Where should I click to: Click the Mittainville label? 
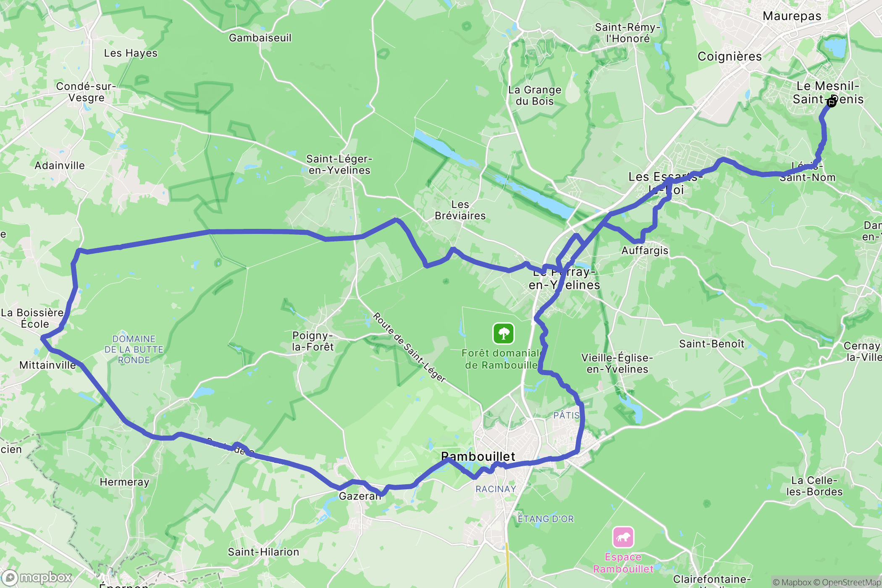point(47,365)
